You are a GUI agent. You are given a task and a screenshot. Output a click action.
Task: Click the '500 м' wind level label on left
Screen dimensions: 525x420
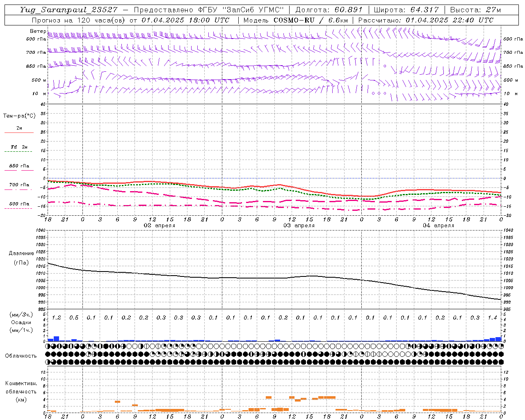point(39,80)
